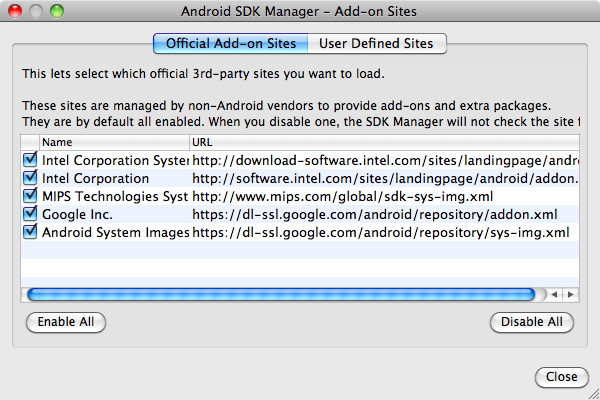The width and height of the screenshot is (600, 400).
Task: Click the horizontal blue scrollbar thumb
Action: tap(281, 294)
